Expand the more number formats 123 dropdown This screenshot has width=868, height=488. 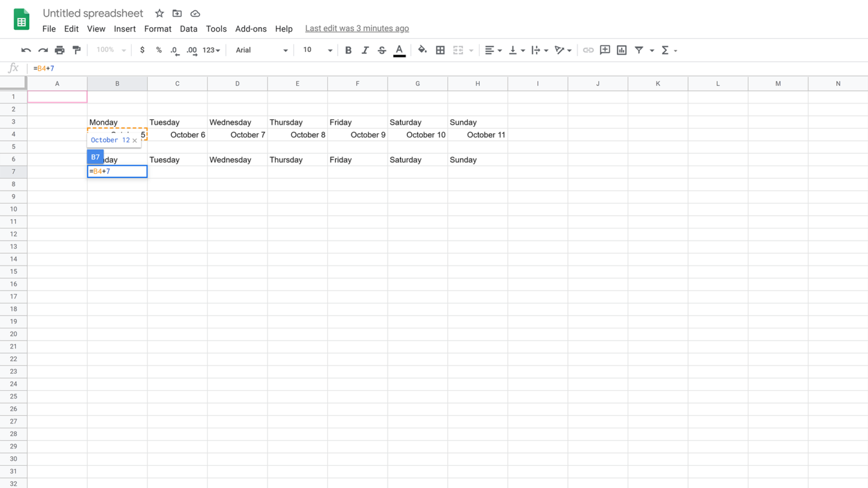tap(211, 50)
